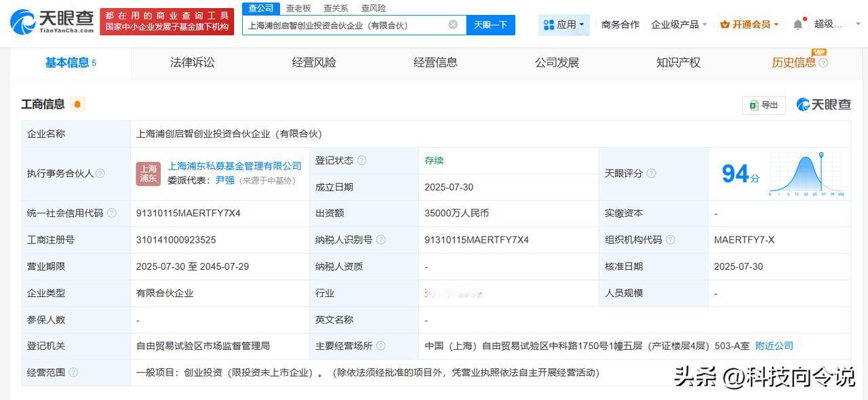
Task: Click the 应用 grid icon
Action: click(x=549, y=24)
